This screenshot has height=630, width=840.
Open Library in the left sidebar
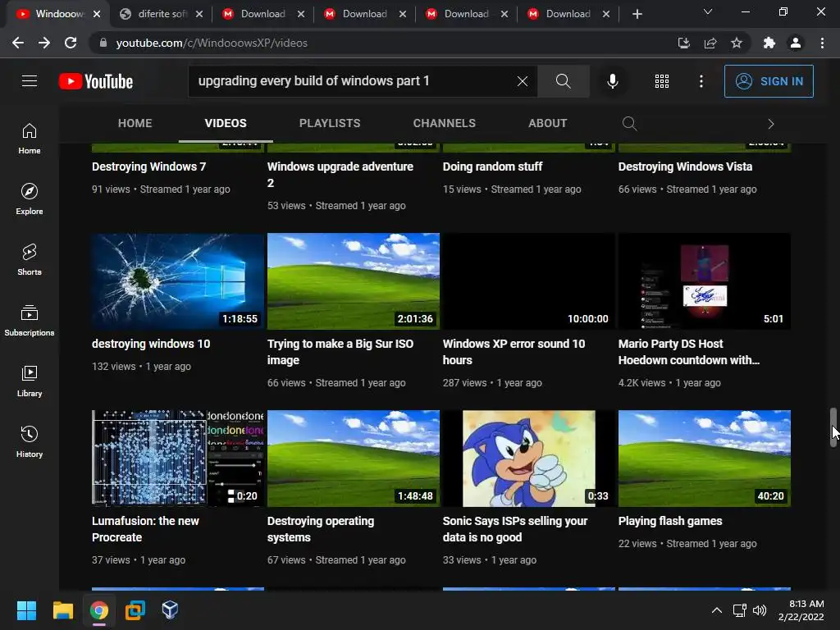30,381
